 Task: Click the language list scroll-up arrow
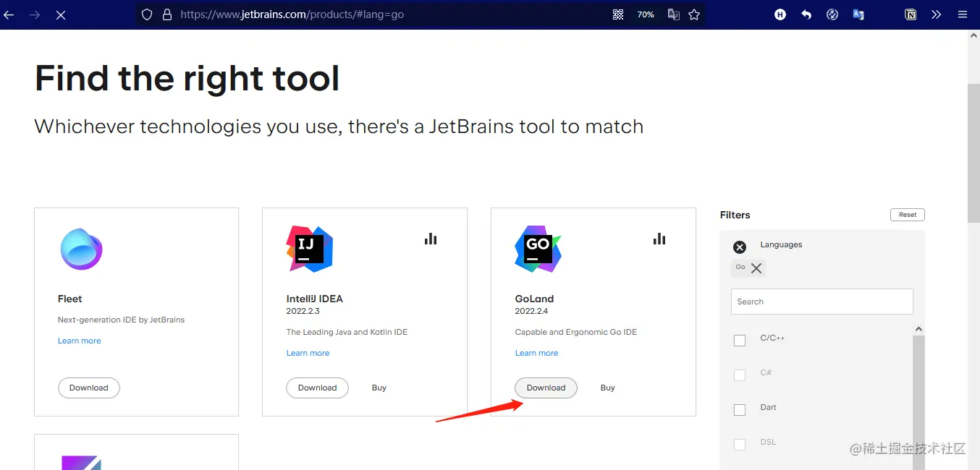(919, 329)
